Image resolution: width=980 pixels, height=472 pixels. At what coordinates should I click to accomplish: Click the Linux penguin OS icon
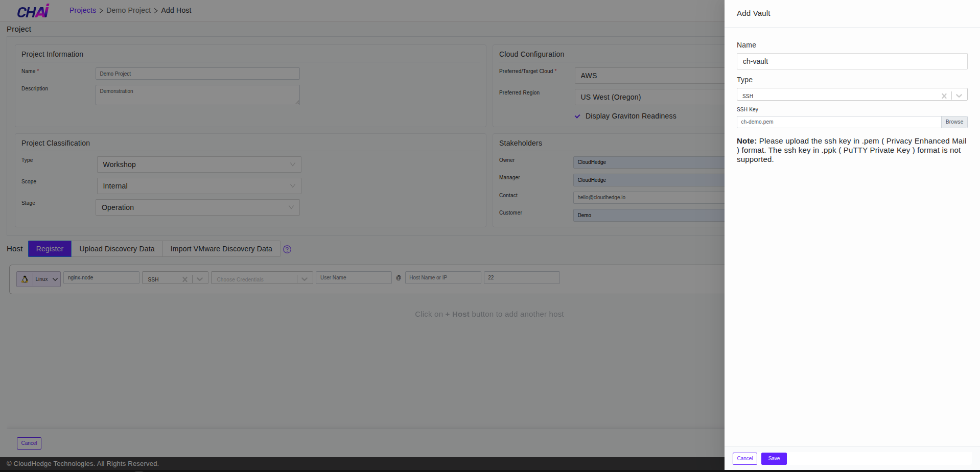coord(25,279)
